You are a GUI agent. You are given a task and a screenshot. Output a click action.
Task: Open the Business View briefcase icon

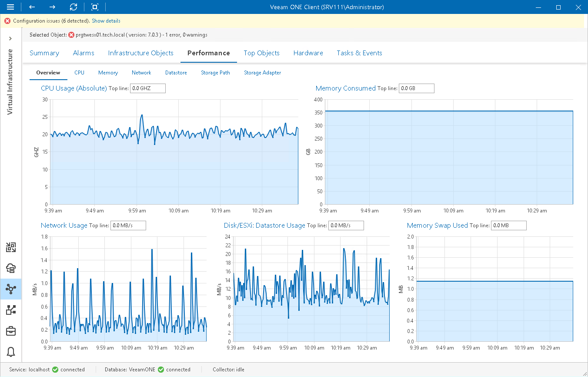(11, 331)
